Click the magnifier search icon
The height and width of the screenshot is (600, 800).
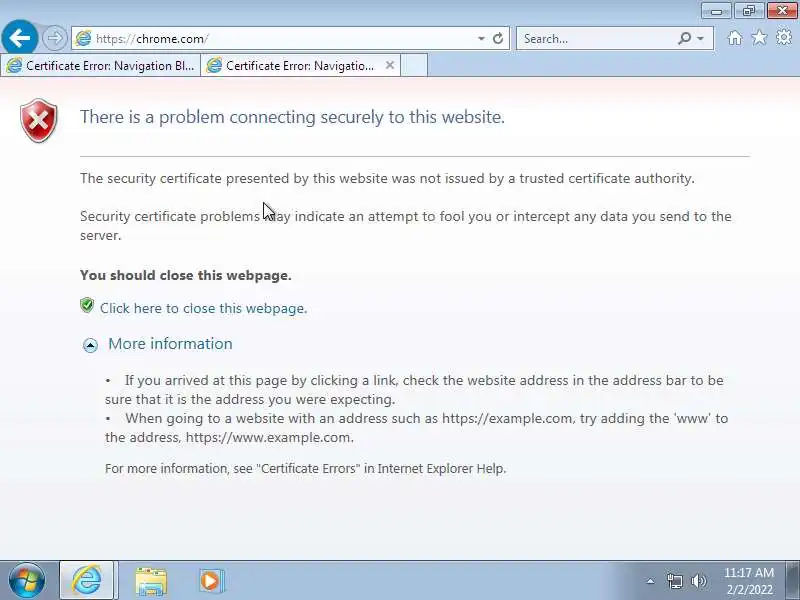(x=684, y=38)
